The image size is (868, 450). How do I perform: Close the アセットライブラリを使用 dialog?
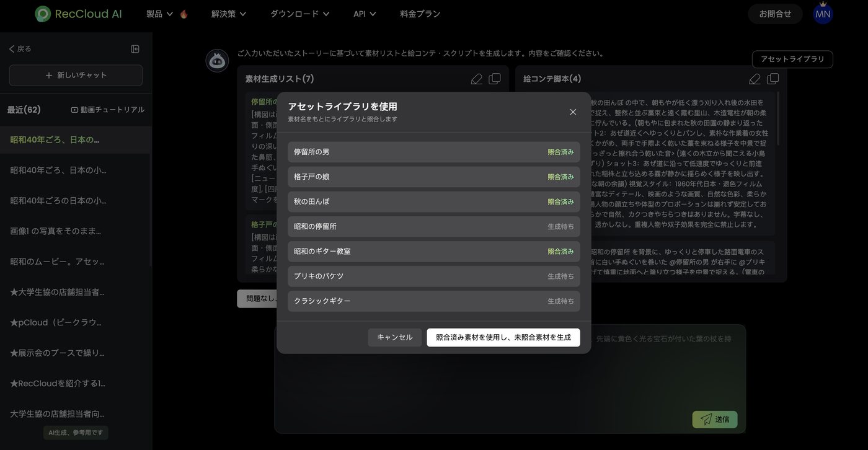point(573,112)
